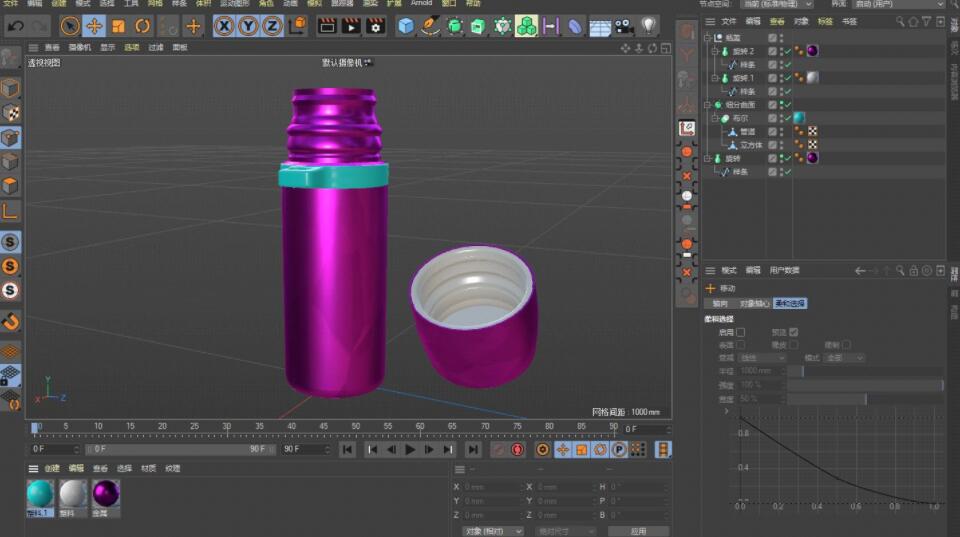The height and width of the screenshot is (537, 960).
Task: Open the 摄像机 viewport menu
Action: pos(80,48)
